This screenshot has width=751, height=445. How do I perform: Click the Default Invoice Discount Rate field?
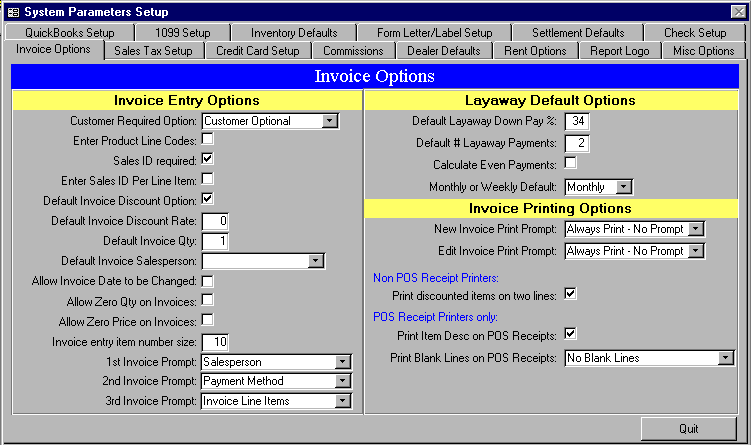tap(216, 221)
